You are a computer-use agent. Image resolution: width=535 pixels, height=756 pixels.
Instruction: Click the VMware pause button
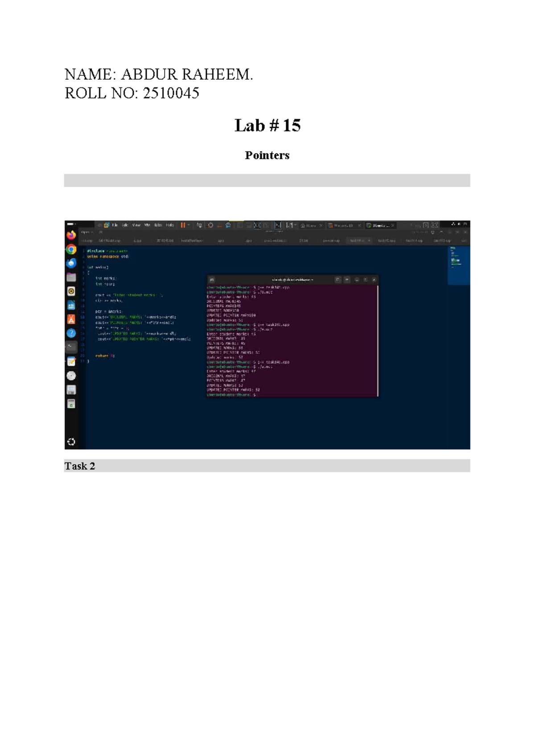(183, 226)
